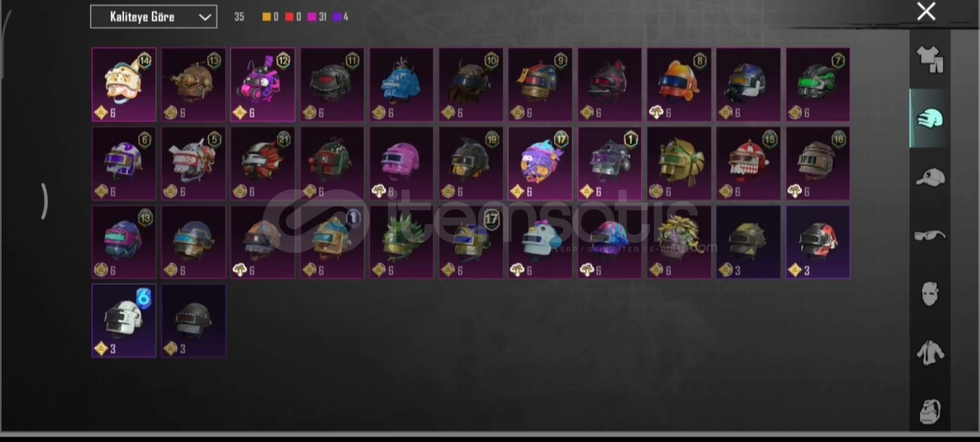Select the green spiky dragon helmet
This screenshot has height=442, width=980.
[402, 242]
